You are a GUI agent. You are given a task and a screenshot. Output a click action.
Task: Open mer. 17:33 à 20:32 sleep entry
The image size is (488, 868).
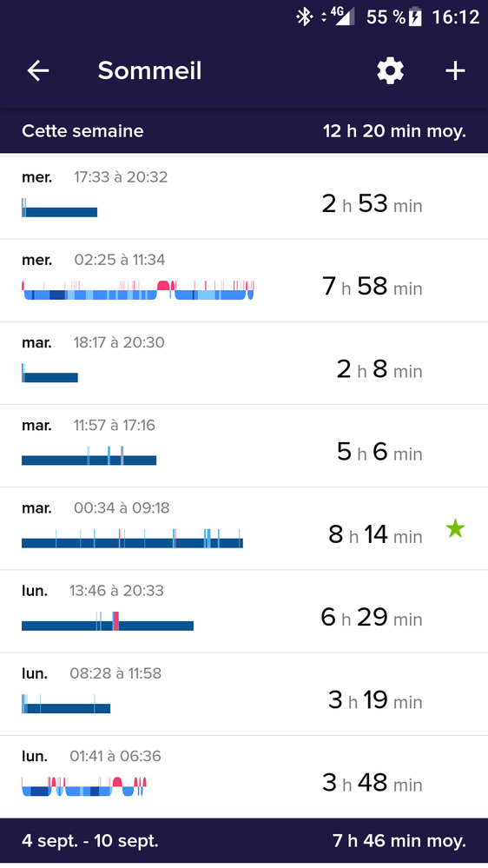(244, 197)
